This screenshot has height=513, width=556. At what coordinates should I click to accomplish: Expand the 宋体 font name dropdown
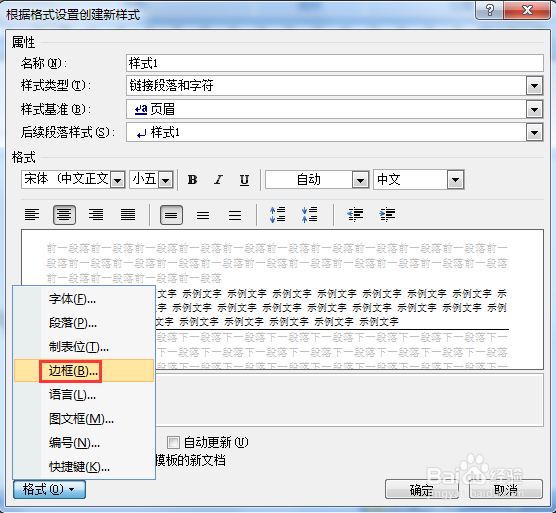pos(117,180)
